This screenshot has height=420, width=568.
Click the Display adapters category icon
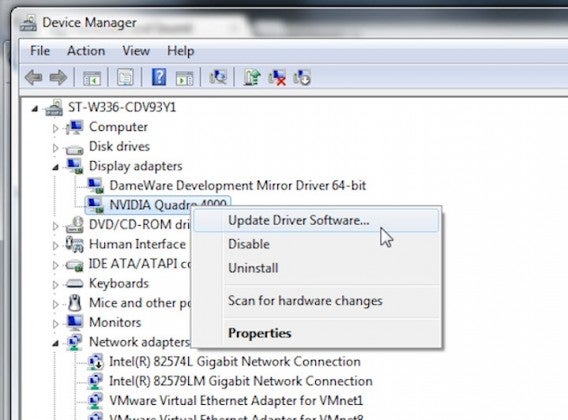pos(75,166)
